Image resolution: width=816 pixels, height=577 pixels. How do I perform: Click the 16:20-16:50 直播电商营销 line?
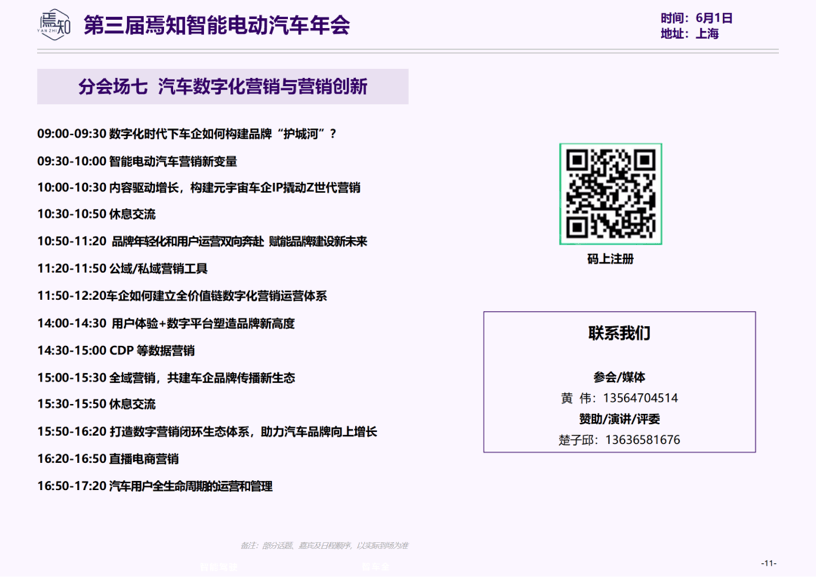(108, 459)
